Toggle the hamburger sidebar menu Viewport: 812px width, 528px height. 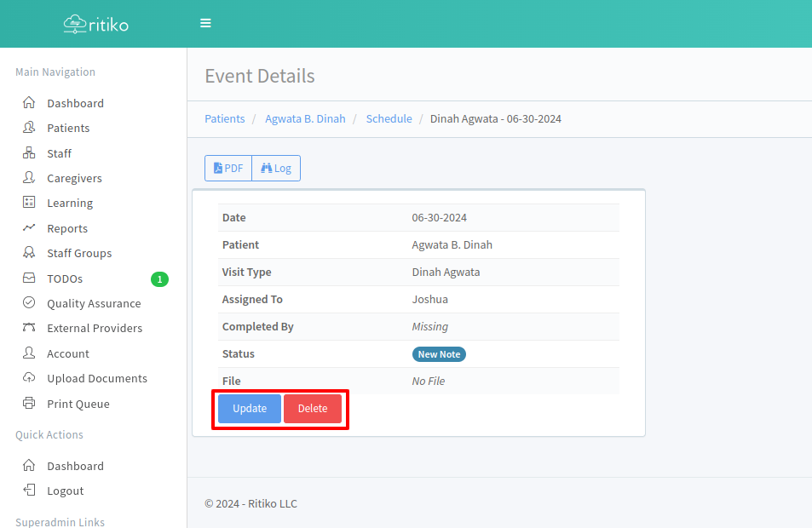(205, 23)
